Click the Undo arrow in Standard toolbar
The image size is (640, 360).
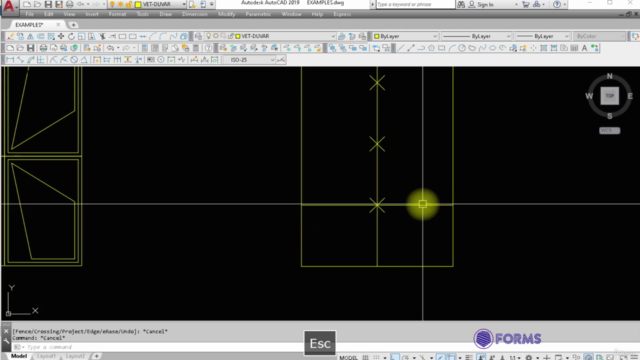(110, 48)
